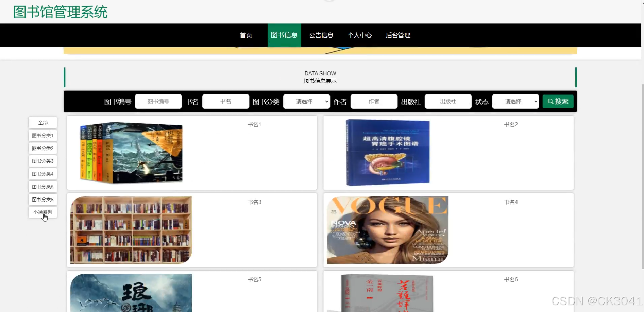Screen dimensions: 644x312
Task: Filter by 图书分类6
Action: 43,200
